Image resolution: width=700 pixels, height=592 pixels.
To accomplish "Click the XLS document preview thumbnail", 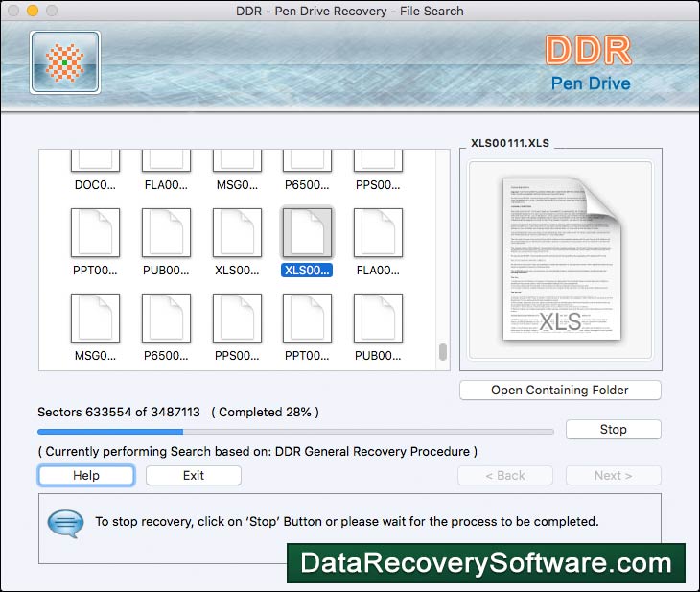I will click(x=561, y=259).
